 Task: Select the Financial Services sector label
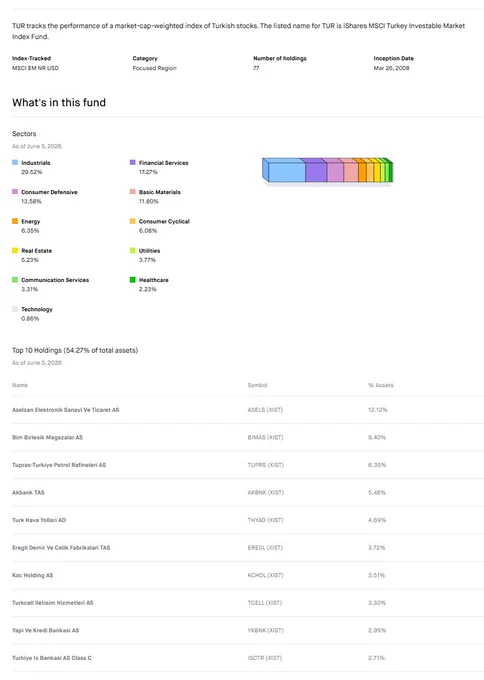tap(164, 163)
